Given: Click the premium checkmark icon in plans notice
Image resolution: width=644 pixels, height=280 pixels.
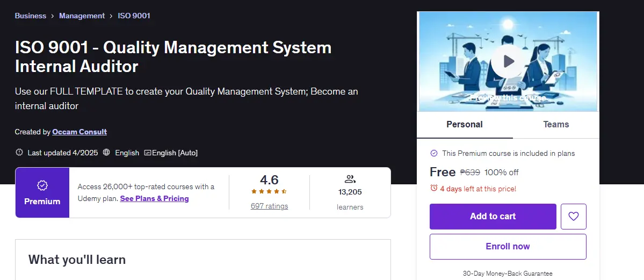Looking at the screenshot, I should pos(433,153).
